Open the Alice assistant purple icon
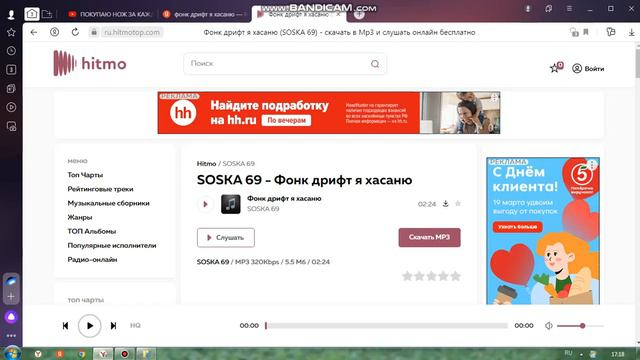 click(x=11, y=317)
